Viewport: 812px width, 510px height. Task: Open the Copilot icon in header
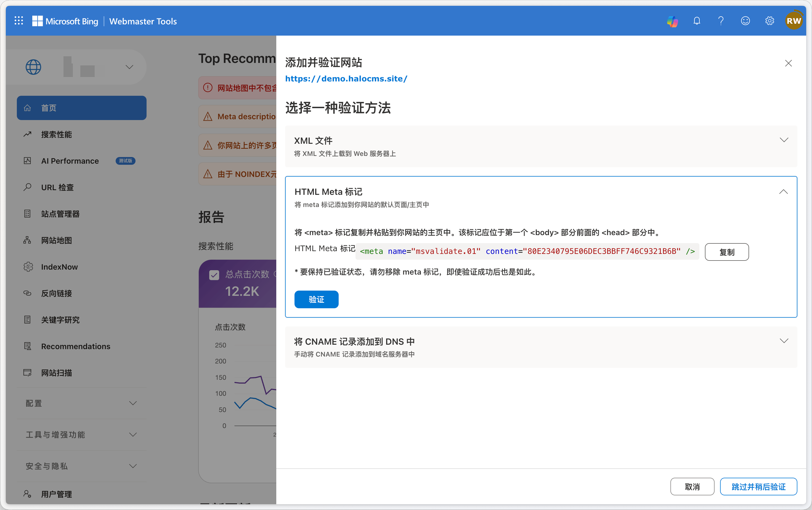pyautogui.click(x=672, y=21)
